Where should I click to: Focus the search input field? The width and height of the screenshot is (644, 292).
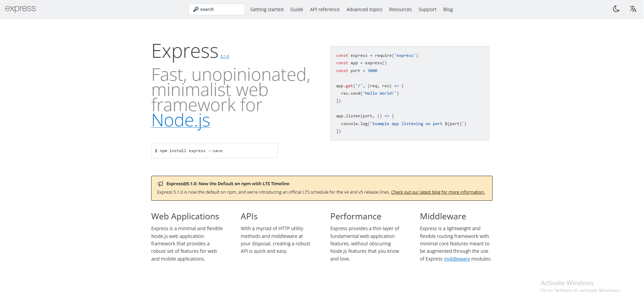pyautogui.click(x=217, y=9)
